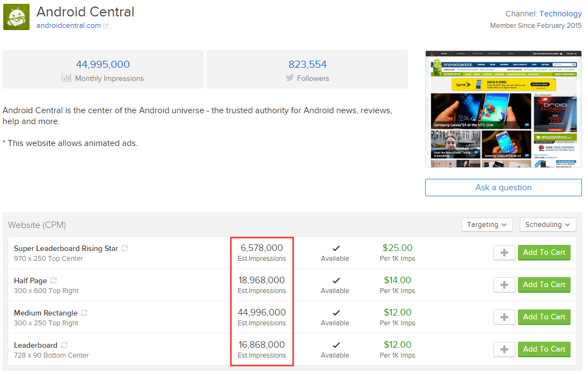Click plus button in the Leaderboard row
This screenshot has width=588, height=374.
point(504,349)
